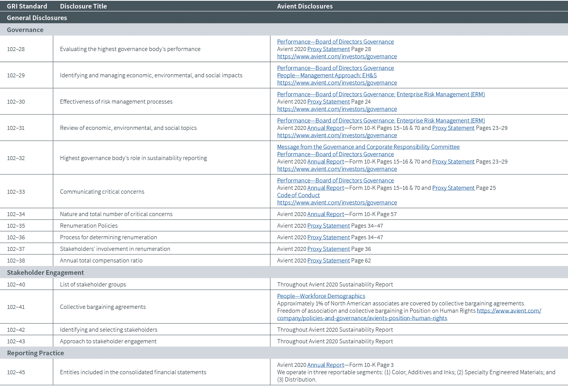The image size is (568, 392).
Task: Click the Reporting Practice section header
Action: coord(36,353)
